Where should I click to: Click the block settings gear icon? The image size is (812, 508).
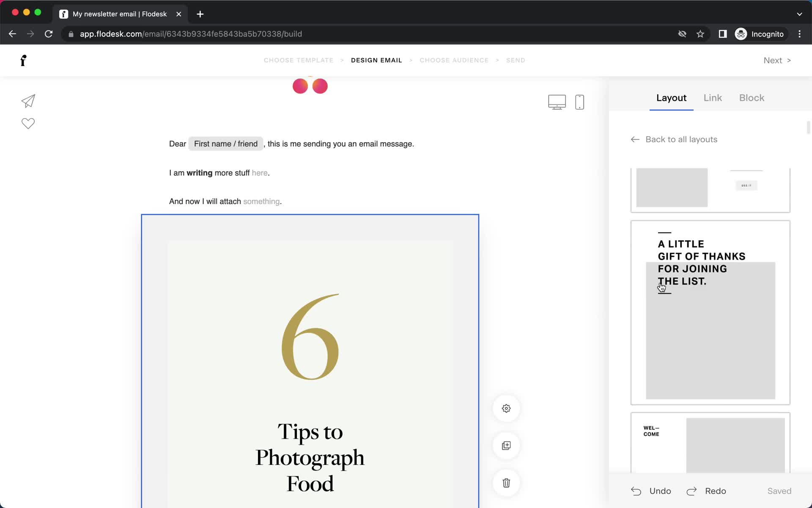point(506,409)
